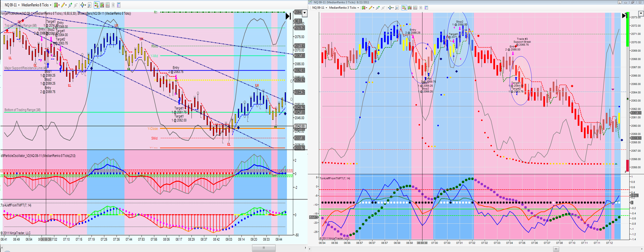Click the zoom frame icon in 3 Ticks chart
644x252 pixels.
pyautogui.click(x=397, y=8)
